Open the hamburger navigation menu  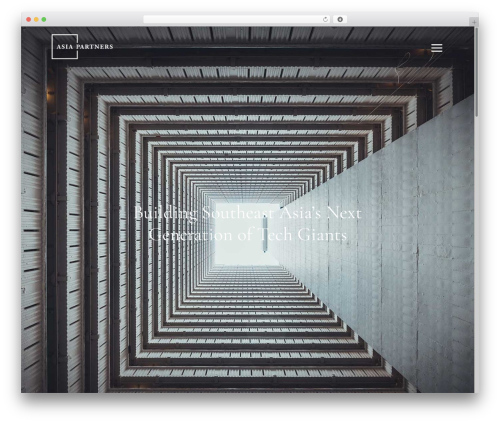click(436, 48)
